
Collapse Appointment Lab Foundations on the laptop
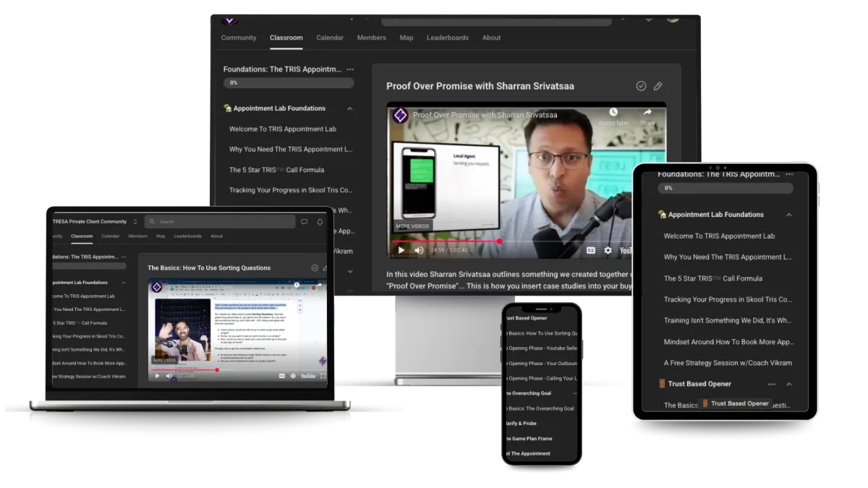124,283
